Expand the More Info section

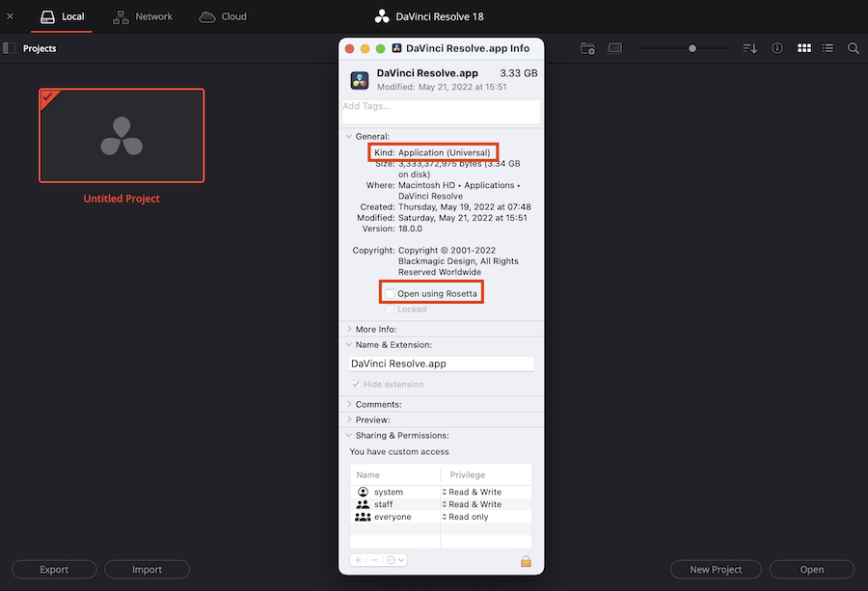349,329
